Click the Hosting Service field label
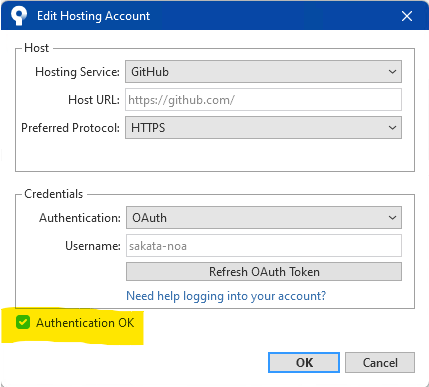 coord(77,72)
